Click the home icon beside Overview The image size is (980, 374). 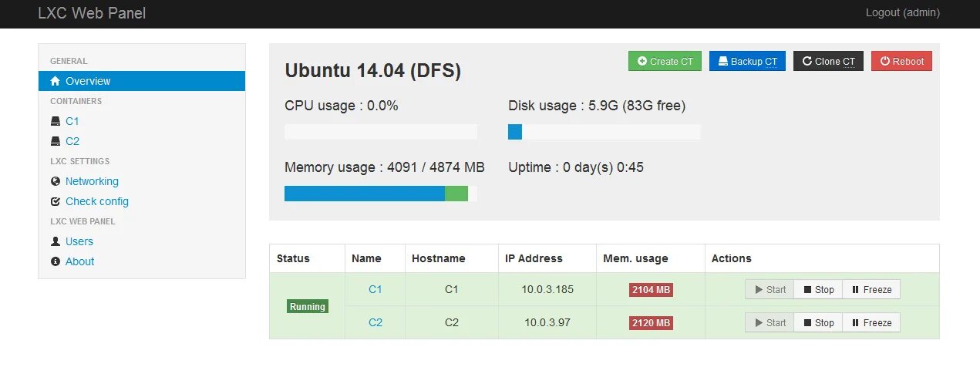(x=55, y=81)
